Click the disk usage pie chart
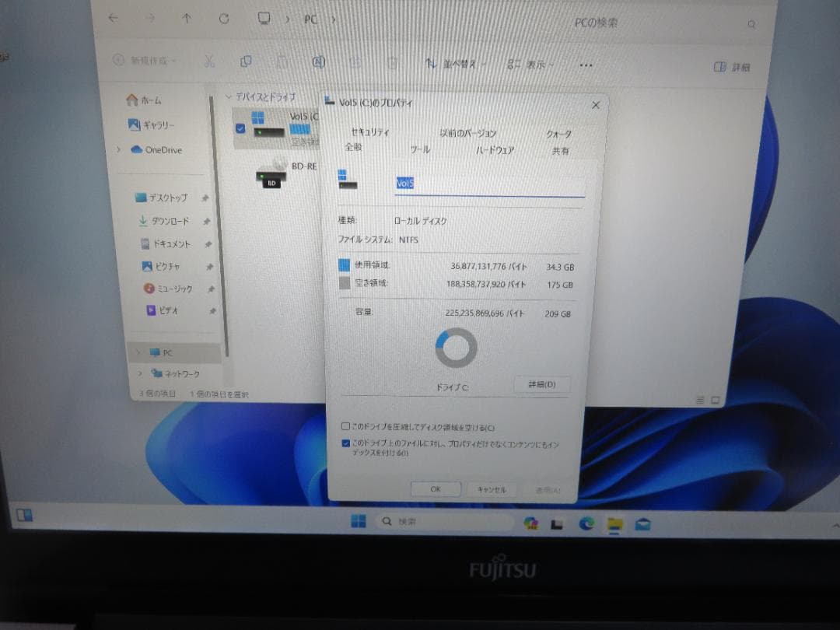The height and width of the screenshot is (630, 840). [x=455, y=346]
